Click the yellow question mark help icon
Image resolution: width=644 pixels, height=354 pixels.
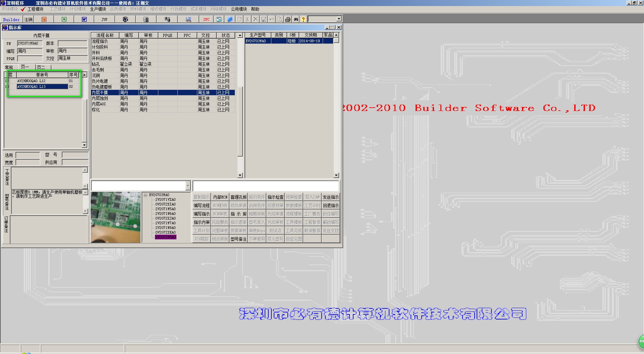click(303, 19)
